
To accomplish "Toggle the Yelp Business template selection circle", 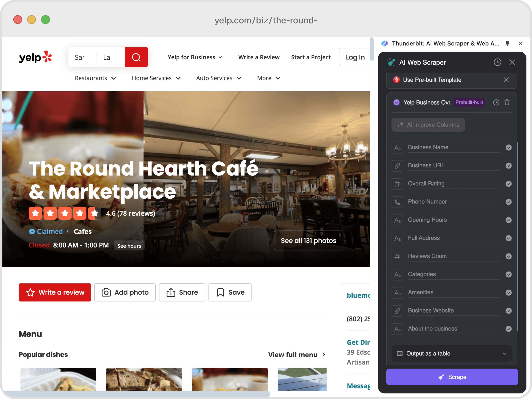I will point(397,102).
